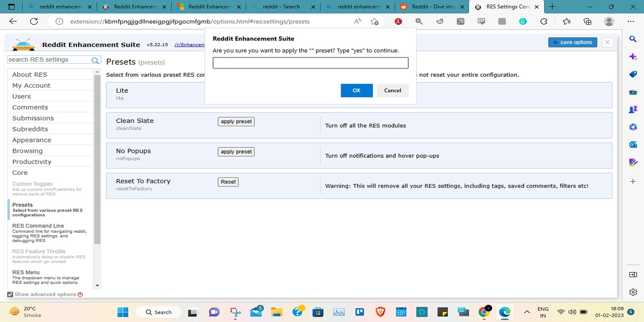
Task: Open the Appearance settings category
Action: 50,140
